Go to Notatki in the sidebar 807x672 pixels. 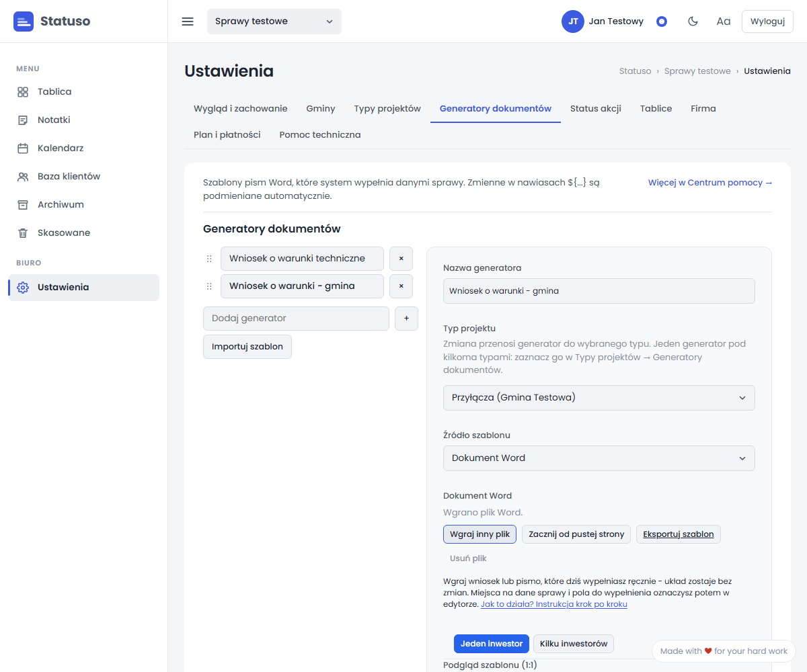[x=83, y=120]
